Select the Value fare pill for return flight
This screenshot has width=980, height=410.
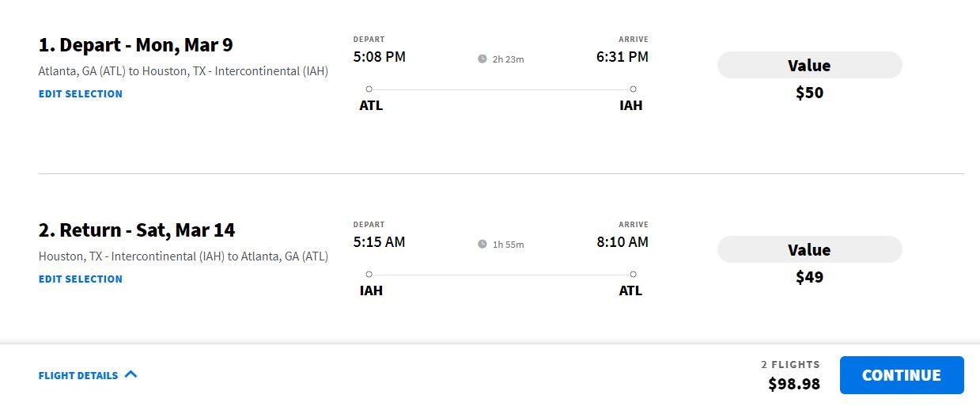pos(809,250)
